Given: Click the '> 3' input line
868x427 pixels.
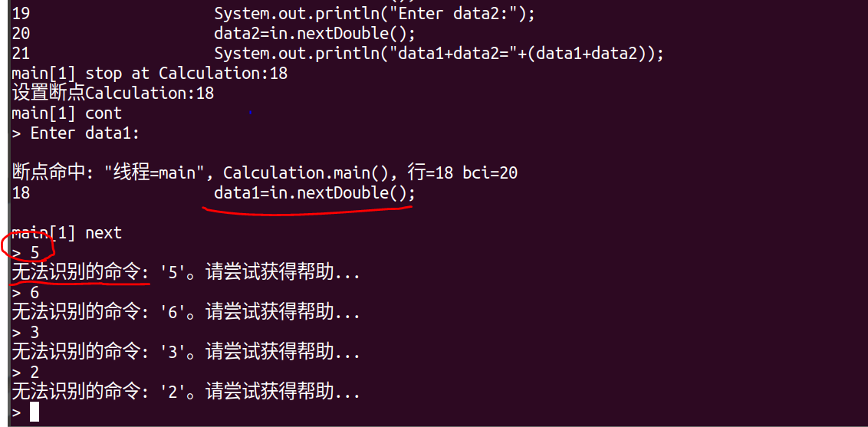Looking at the screenshot, I should point(25,333).
